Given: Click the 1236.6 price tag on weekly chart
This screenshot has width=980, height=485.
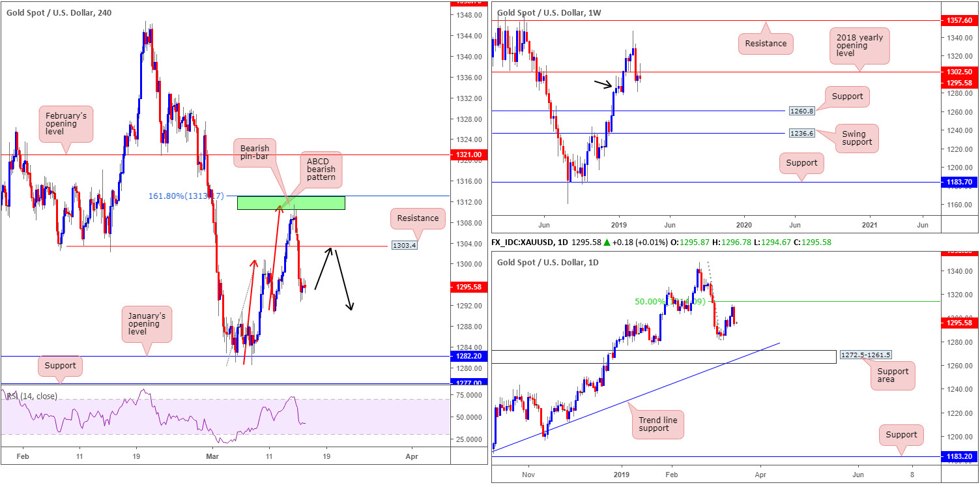Looking at the screenshot, I should click(x=801, y=134).
